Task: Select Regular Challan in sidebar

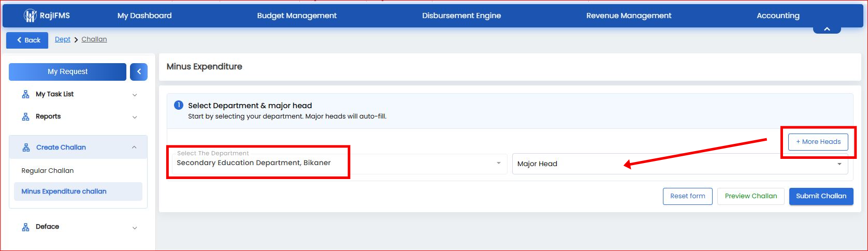Action: 48,171
